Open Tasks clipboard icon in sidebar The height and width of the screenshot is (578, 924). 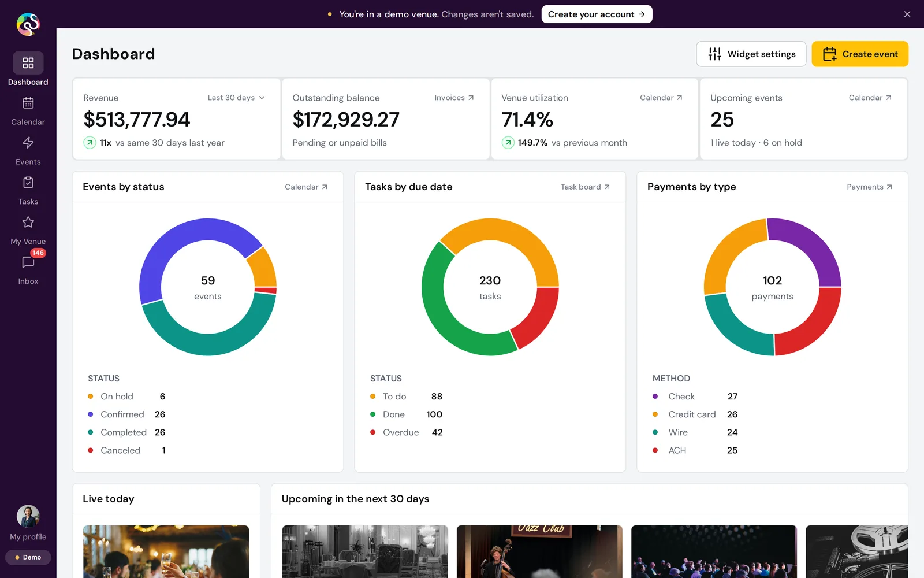tap(28, 183)
